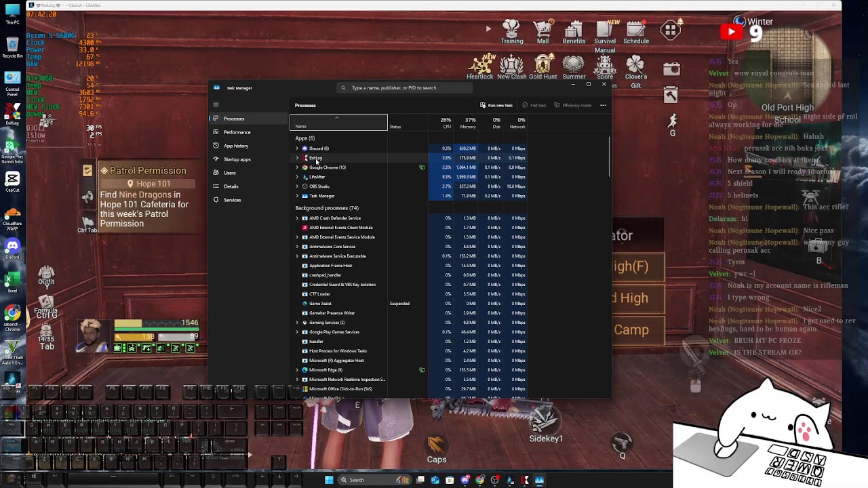Expand the Google Chrome (10) process group

tap(297, 167)
